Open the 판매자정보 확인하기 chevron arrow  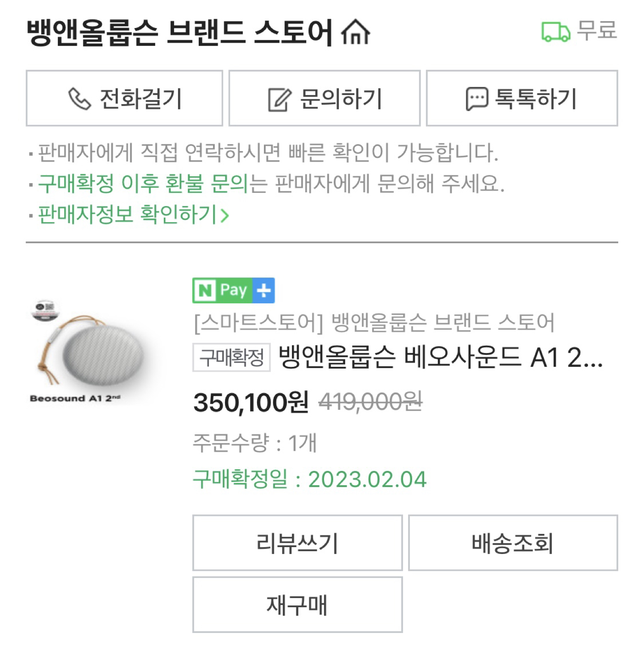tap(224, 215)
